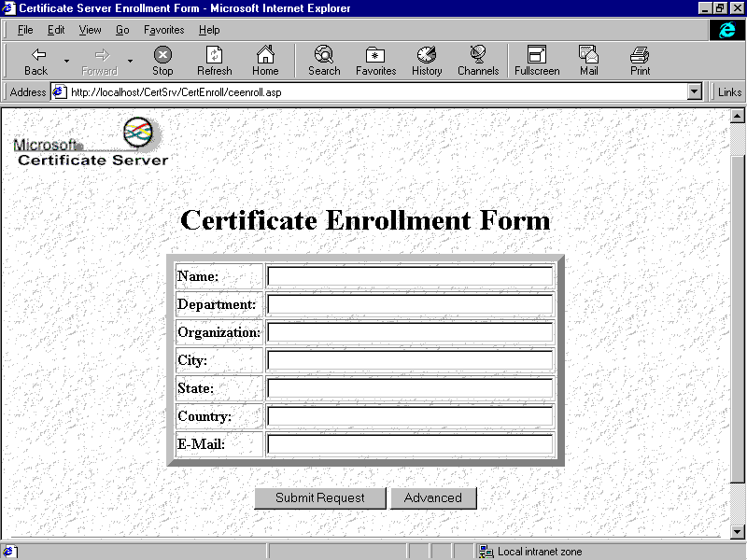747x560 pixels.
Task: Open the Favorites toolbar folder icon
Action: 375,55
